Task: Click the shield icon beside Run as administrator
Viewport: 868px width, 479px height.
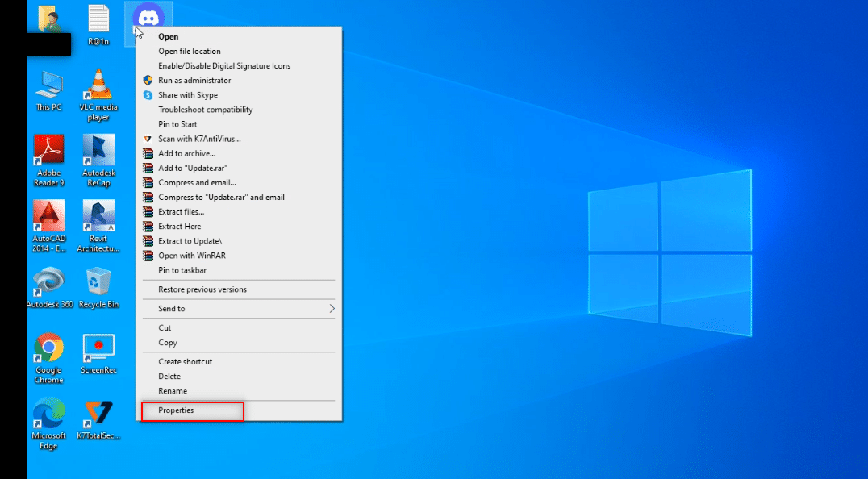Action: tap(148, 80)
